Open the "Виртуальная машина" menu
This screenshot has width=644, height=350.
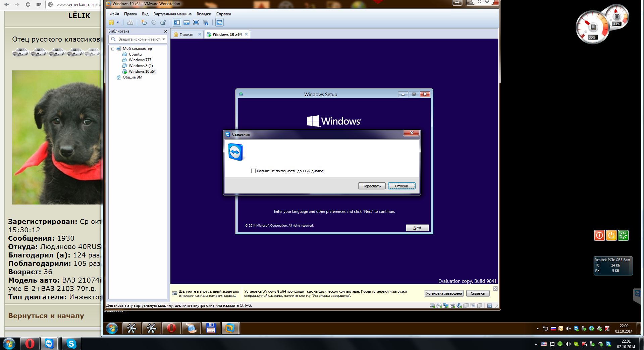(x=172, y=14)
